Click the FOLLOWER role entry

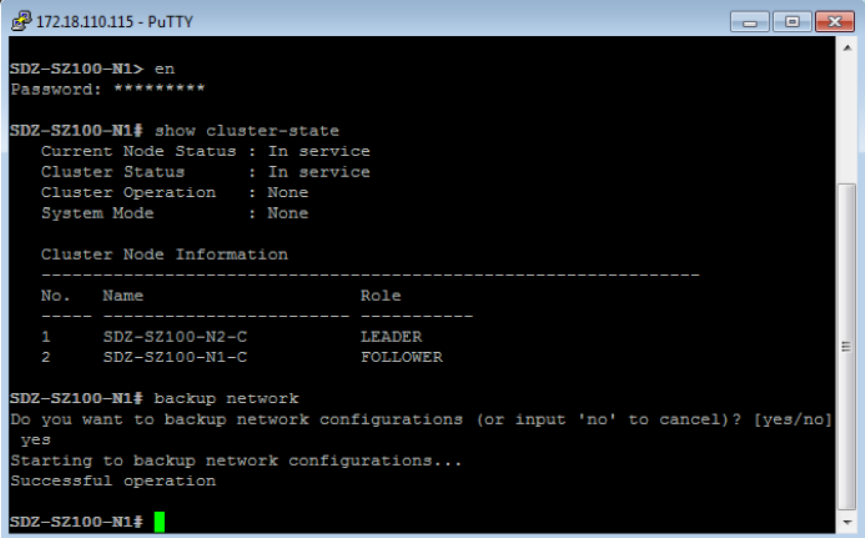click(401, 357)
